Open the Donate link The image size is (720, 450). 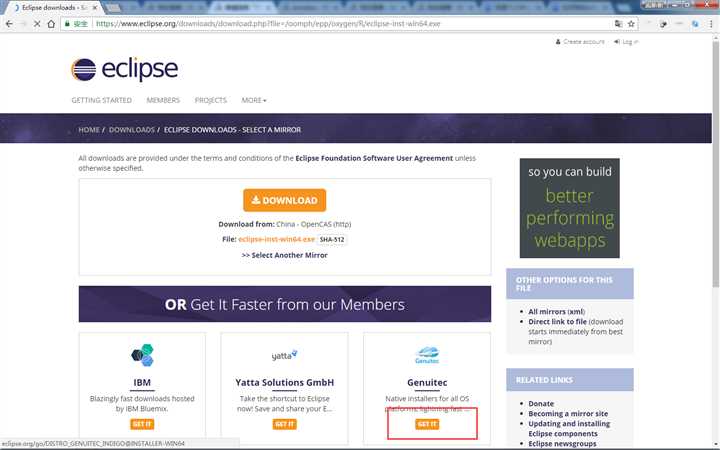click(x=541, y=404)
